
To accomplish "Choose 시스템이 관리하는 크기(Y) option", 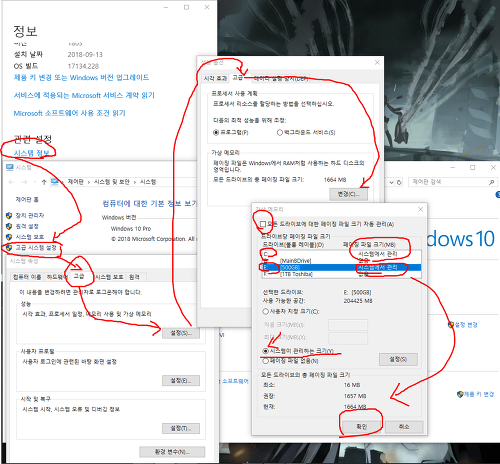I will (265, 351).
